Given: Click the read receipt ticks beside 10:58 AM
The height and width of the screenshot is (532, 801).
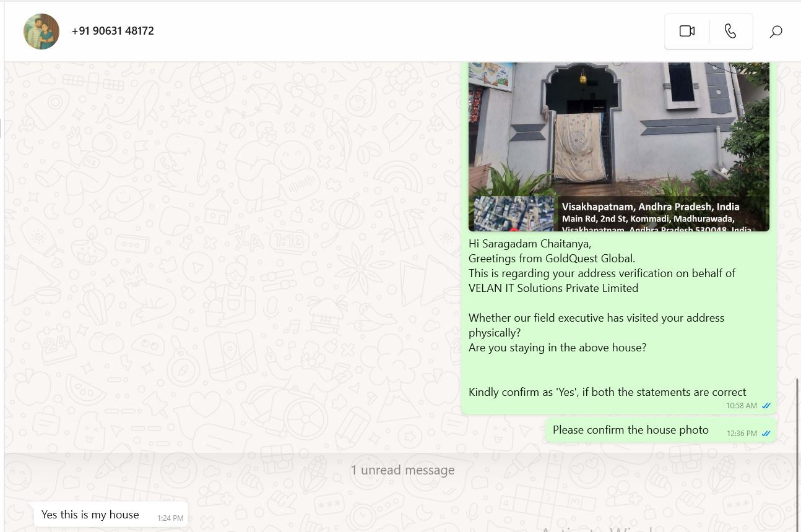Looking at the screenshot, I should (766, 406).
